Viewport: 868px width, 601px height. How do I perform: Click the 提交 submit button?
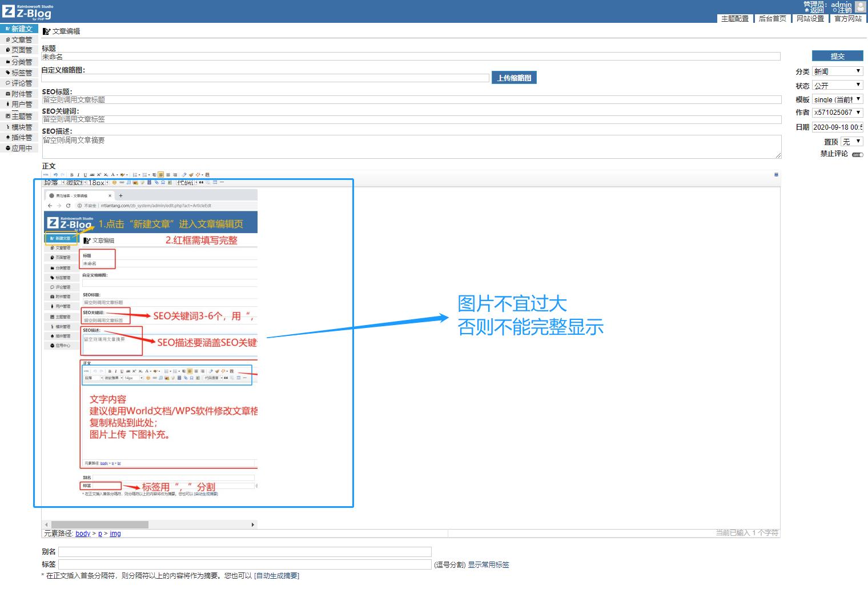tap(838, 56)
